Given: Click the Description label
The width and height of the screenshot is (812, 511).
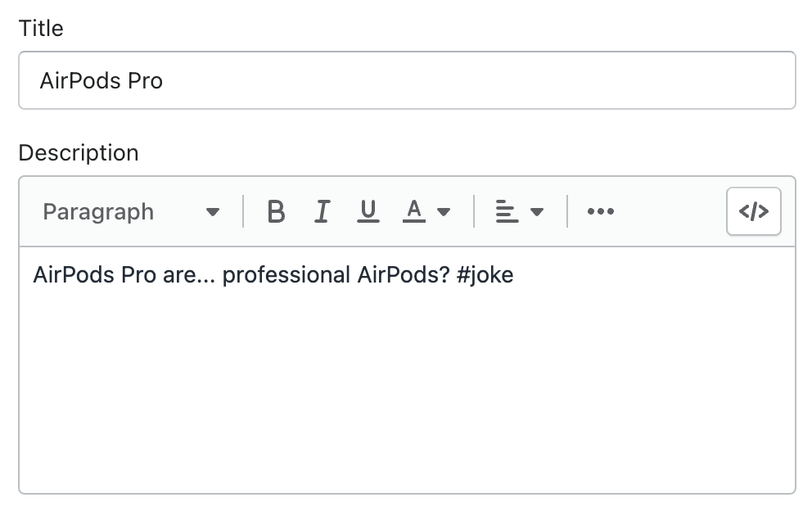Looking at the screenshot, I should pos(79,152).
